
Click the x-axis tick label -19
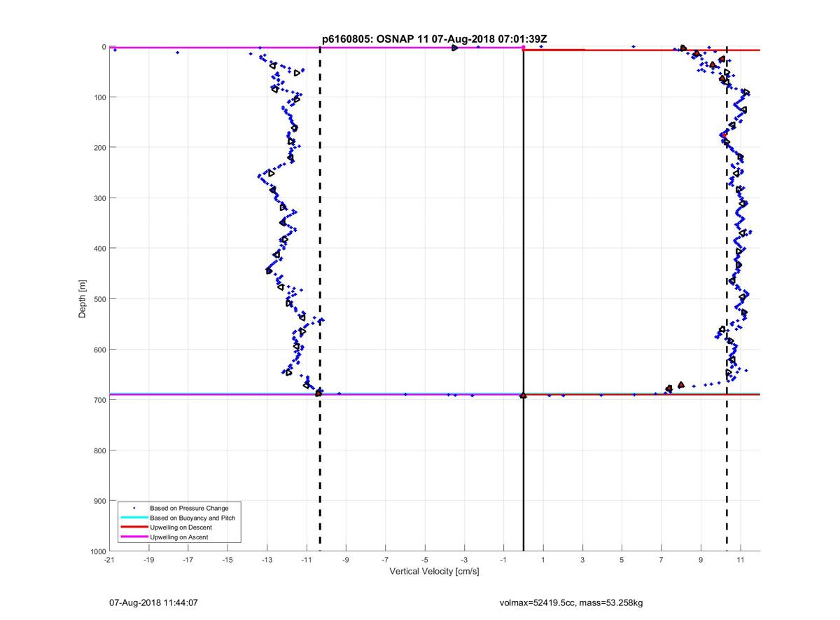[x=148, y=560]
